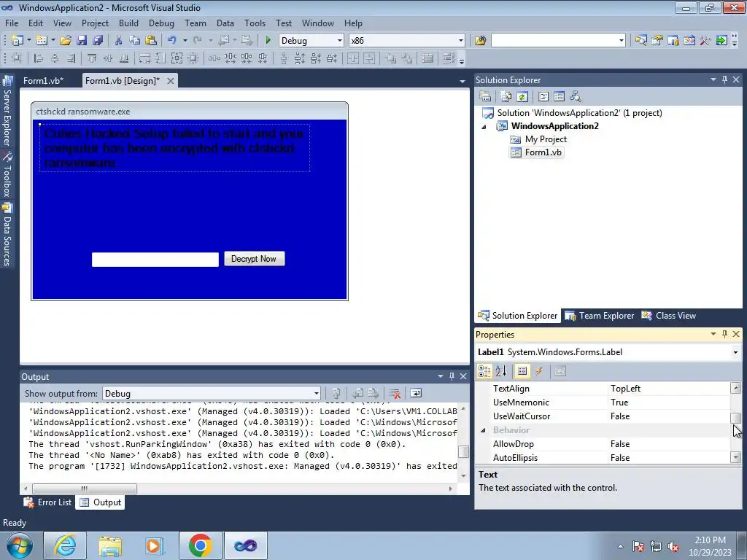This screenshot has height=560, width=747.
Task: Click View Designer icon in Solution Explorer
Action: click(560, 97)
